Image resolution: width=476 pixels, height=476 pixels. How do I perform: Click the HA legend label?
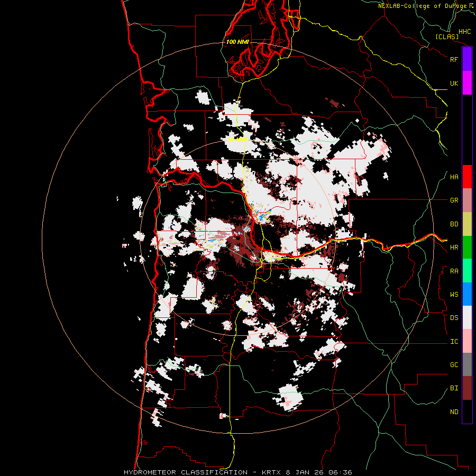(454, 177)
